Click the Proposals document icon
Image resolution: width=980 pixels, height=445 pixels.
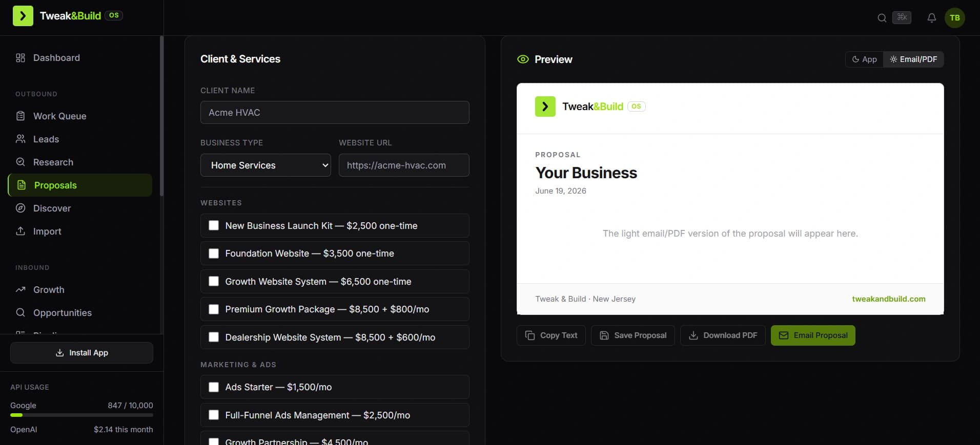tap(22, 185)
